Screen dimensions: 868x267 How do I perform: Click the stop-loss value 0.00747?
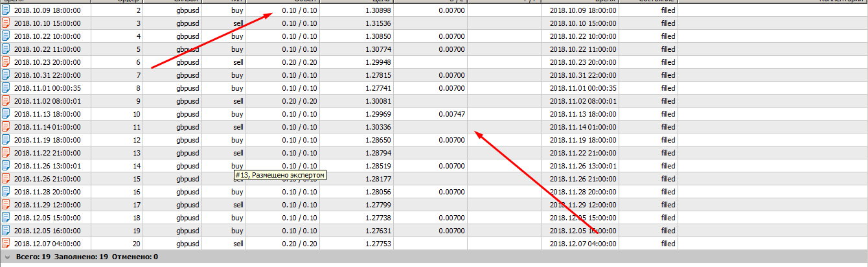click(451, 114)
